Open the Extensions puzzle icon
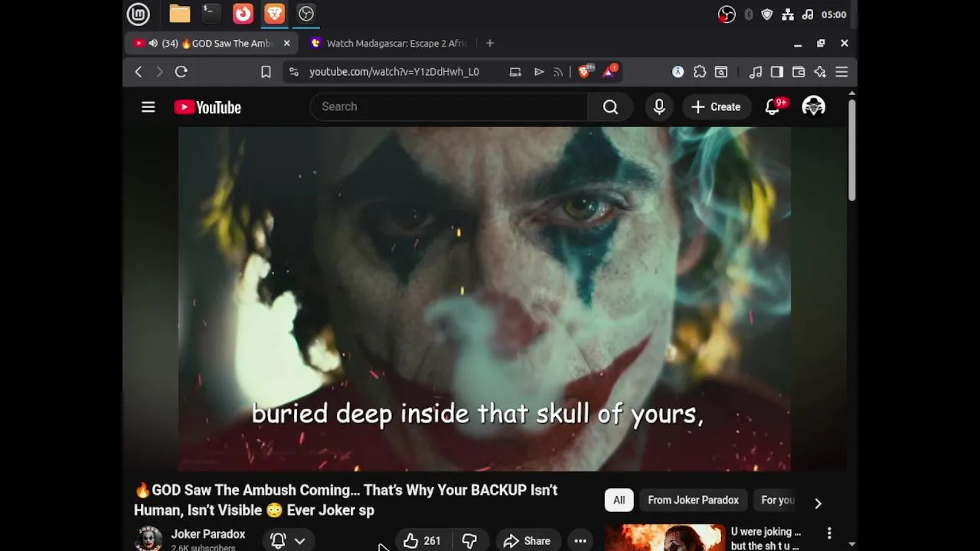The height and width of the screenshot is (551, 980). pyautogui.click(x=700, y=72)
